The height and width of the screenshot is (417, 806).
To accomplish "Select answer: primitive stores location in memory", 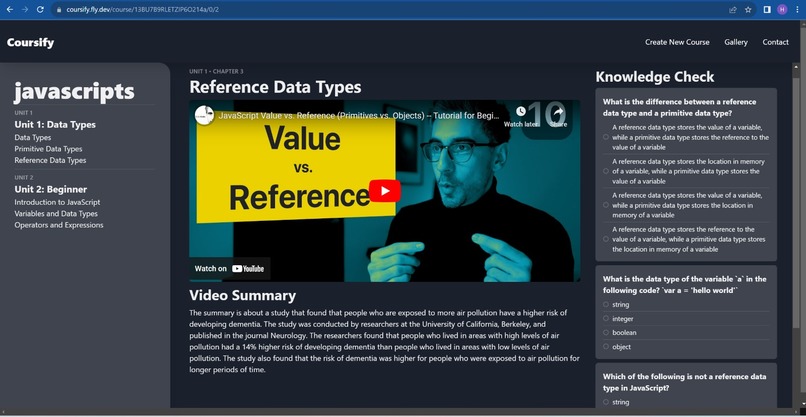I will click(x=606, y=205).
